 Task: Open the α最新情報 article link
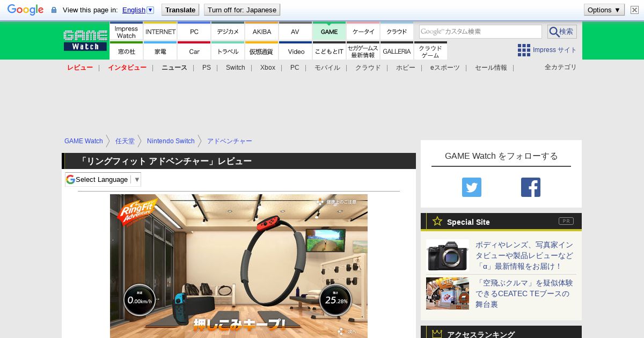[524, 255]
